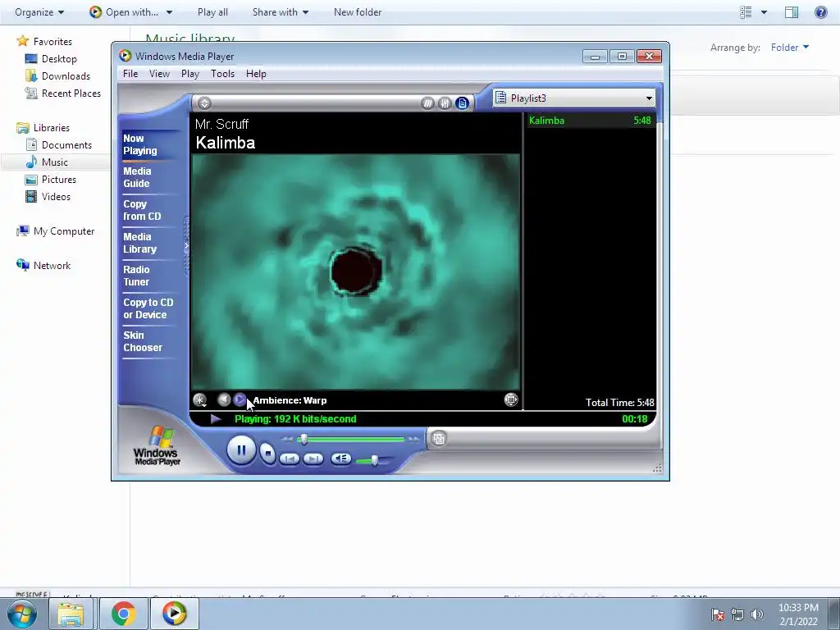Screen dimensions: 840x630
Task: Click Open with in Explorer toolbar
Action: pos(125,11)
